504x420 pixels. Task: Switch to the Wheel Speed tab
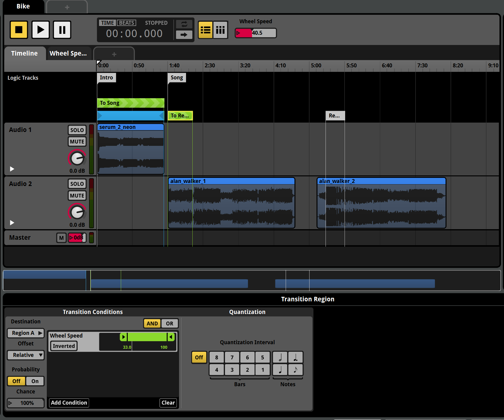click(69, 53)
